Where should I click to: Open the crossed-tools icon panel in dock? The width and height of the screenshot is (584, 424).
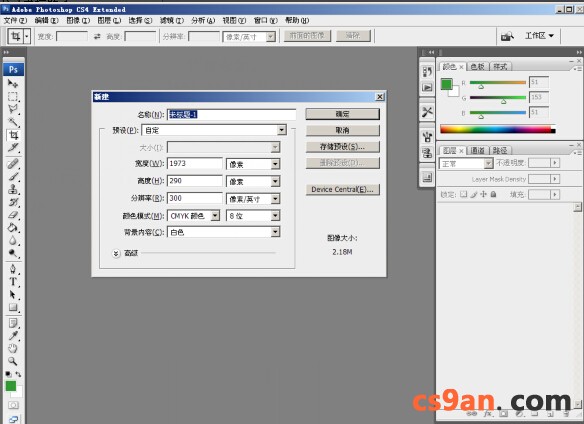(427, 111)
